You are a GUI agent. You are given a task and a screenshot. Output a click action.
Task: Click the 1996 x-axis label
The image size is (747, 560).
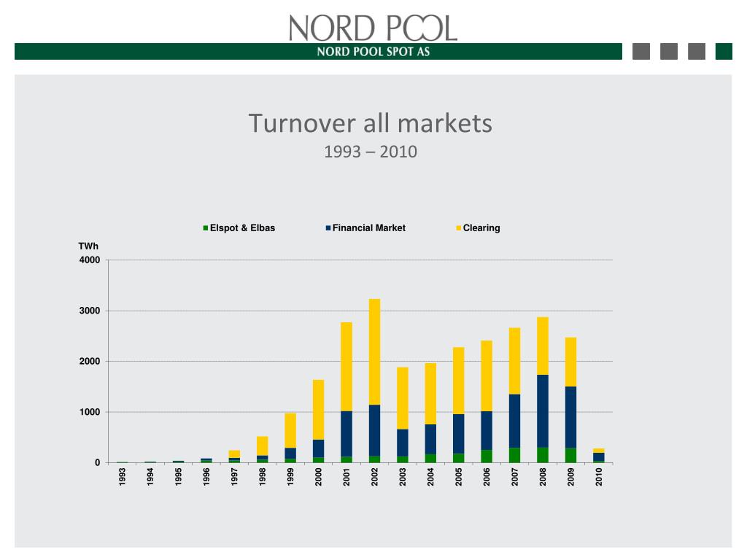tap(206, 477)
